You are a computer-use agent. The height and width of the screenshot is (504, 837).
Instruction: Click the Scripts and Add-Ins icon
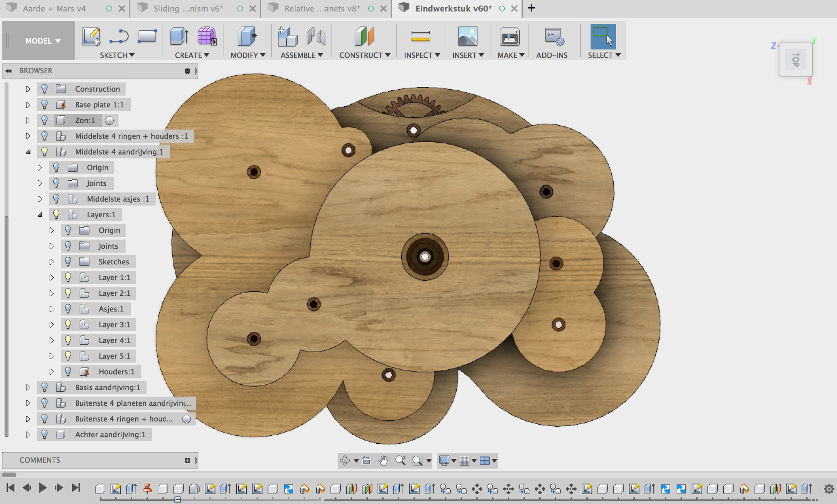click(x=554, y=36)
